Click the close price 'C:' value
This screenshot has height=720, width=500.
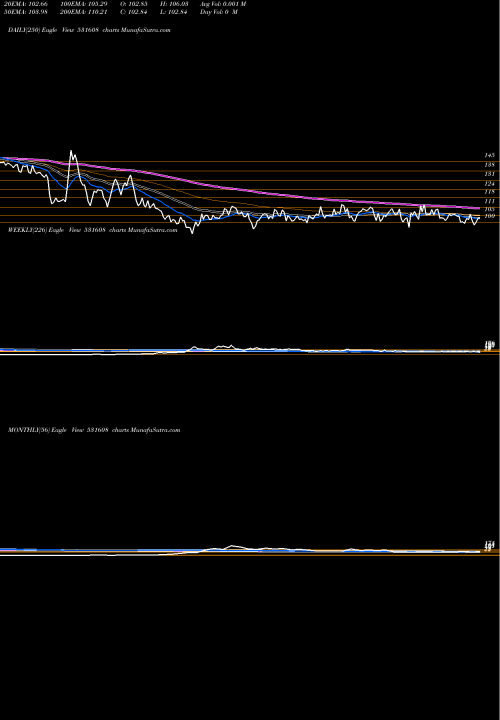[x=134, y=11]
